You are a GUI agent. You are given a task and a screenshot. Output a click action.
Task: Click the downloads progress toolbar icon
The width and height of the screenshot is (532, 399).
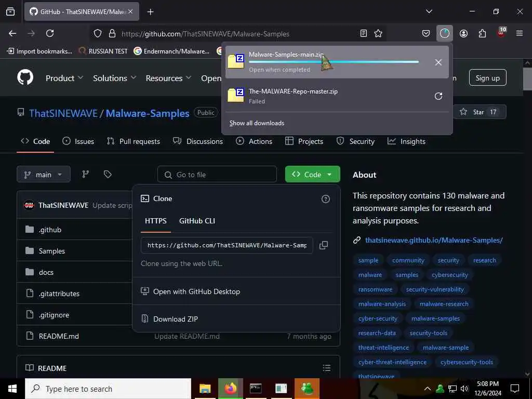(445, 33)
